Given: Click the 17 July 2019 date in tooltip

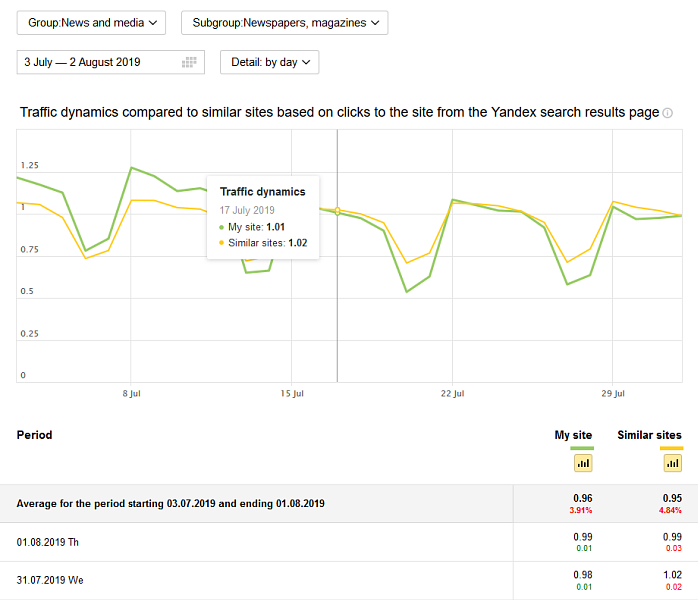Looking at the screenshot, I should 247,210.
